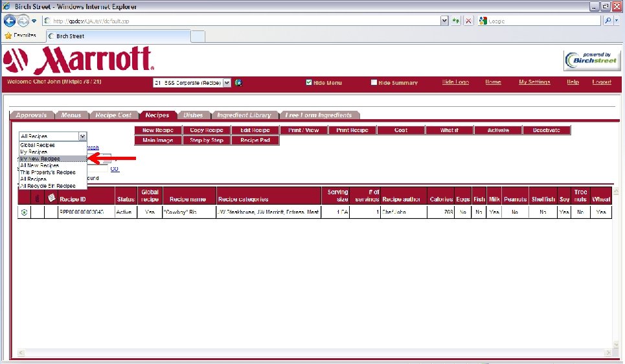Select All Recycle Bin Recipes option
625x364 pixels.
[x=52, y=186]
